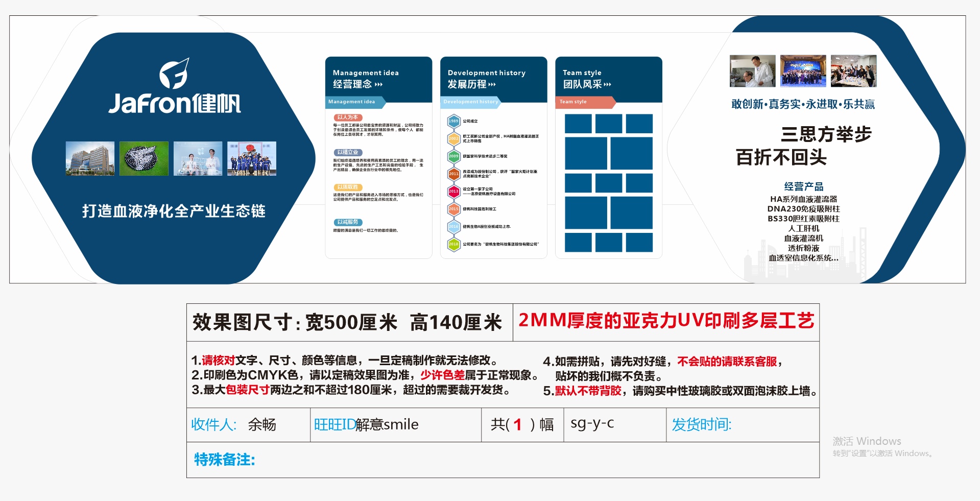Screen dimensions: 980x501
Task: Click the 2002 yellow hexagon marker
Action: [x=453, y=138]
